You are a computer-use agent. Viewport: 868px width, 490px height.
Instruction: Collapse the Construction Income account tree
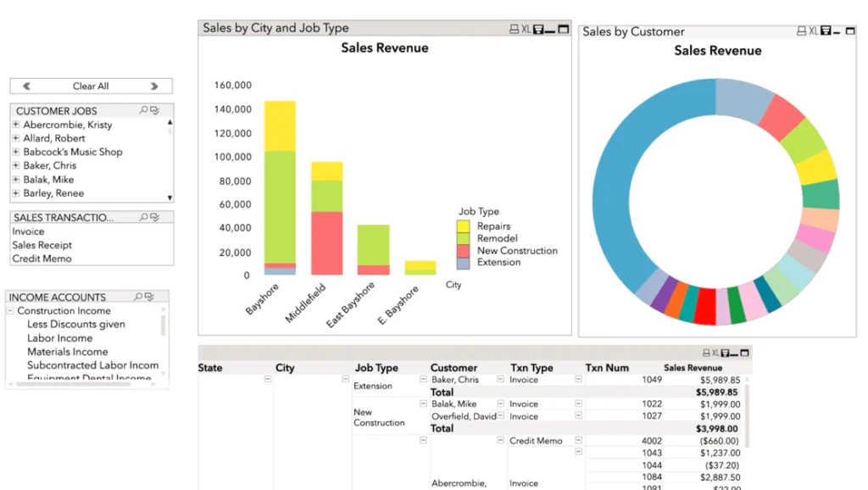10,311
